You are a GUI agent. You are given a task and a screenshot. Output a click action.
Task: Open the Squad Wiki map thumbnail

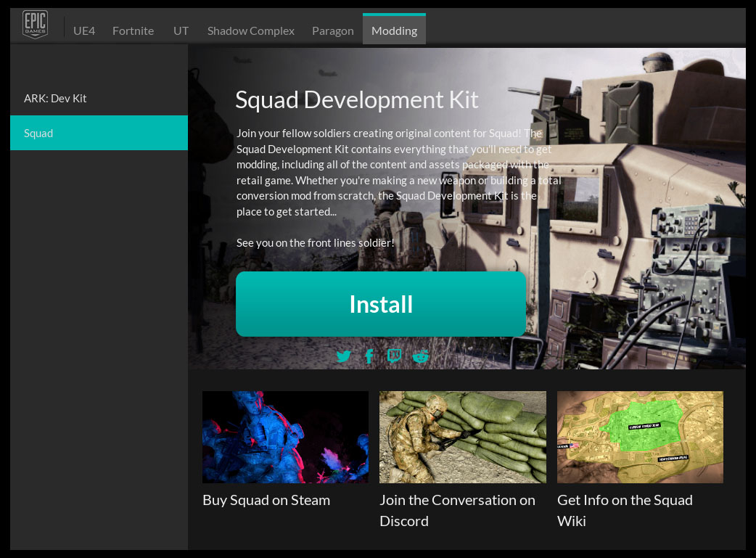641,437
